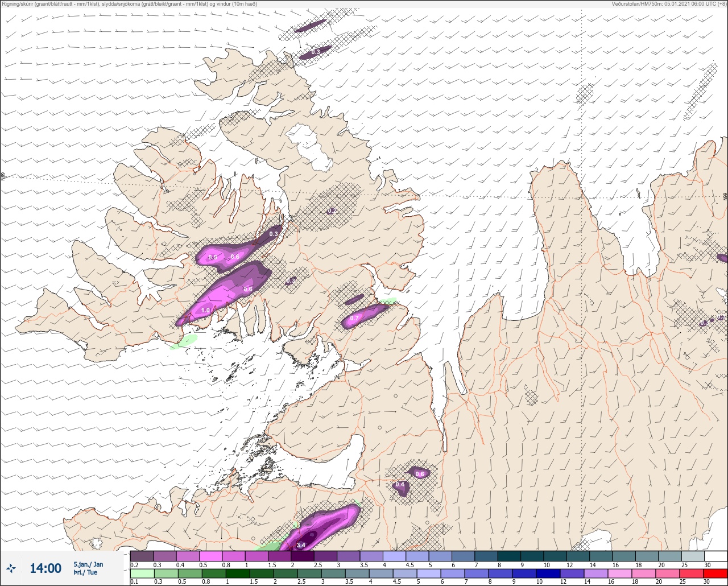Click the 0.9 snowfall value on the map
The height and width of the screenshot is (586, 728).
(213, 257)
